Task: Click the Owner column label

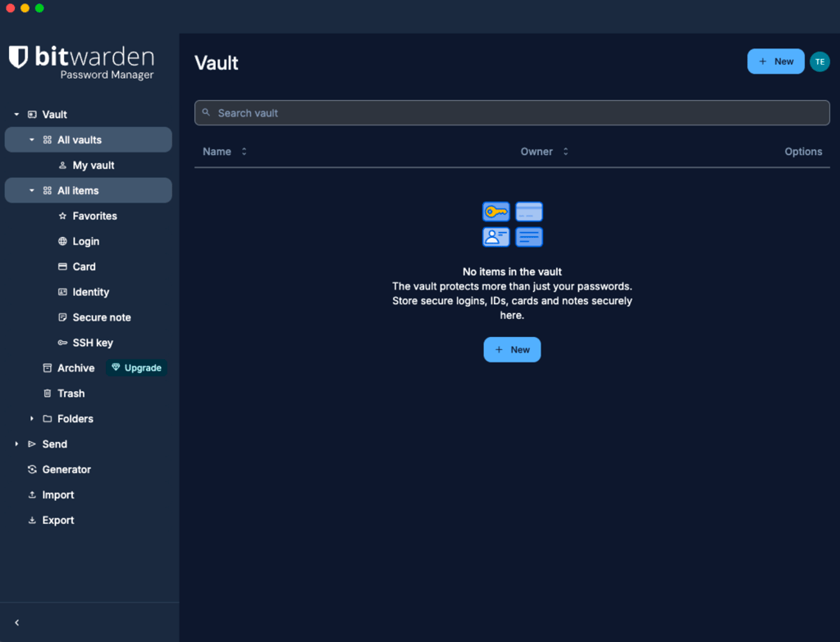Action: (x=536, y=152)
